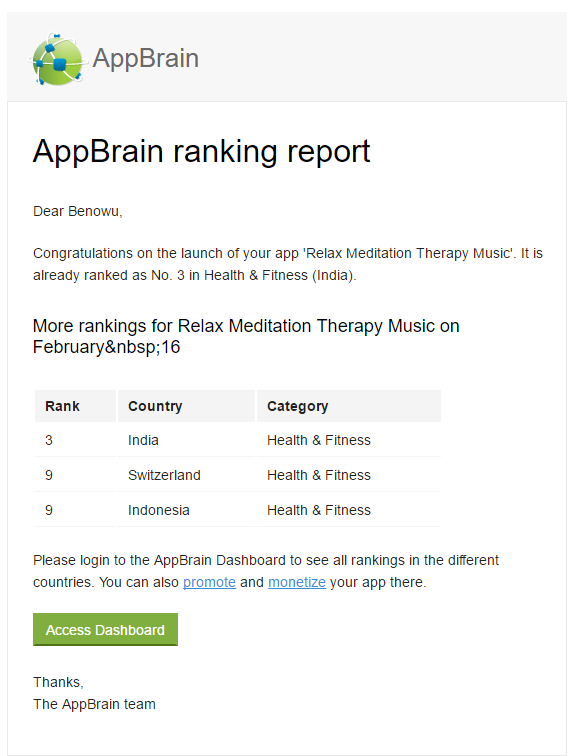Open the promote link

pos(209,582)
